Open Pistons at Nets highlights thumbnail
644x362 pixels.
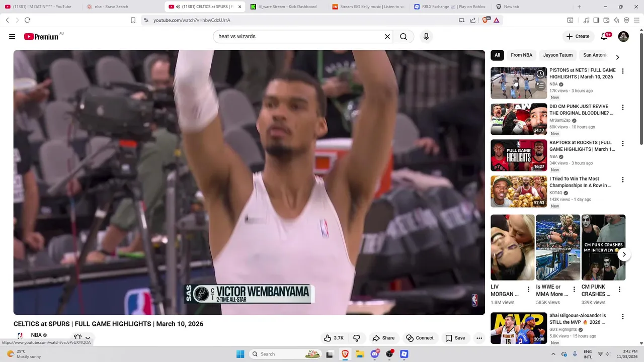[519, 83]
